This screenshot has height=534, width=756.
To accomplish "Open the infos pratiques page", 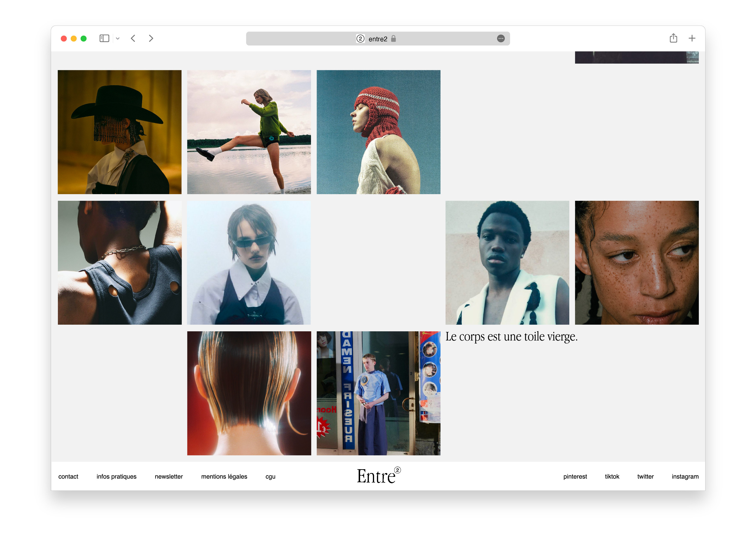I will [116, 476].
